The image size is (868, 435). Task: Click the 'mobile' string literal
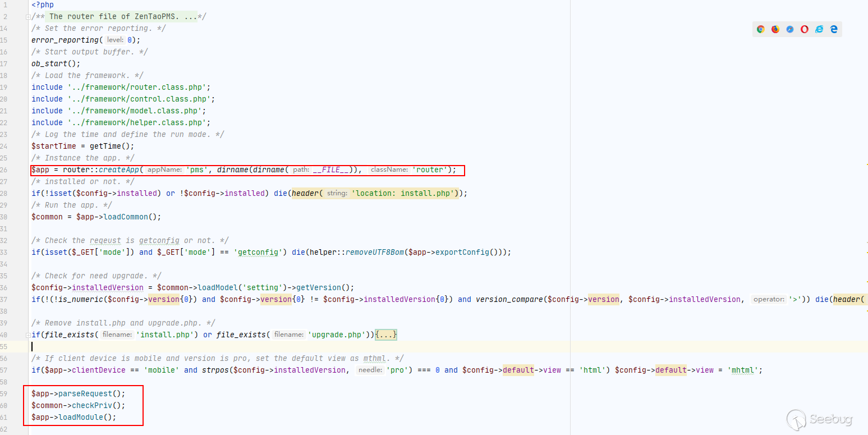pos(162,370)
